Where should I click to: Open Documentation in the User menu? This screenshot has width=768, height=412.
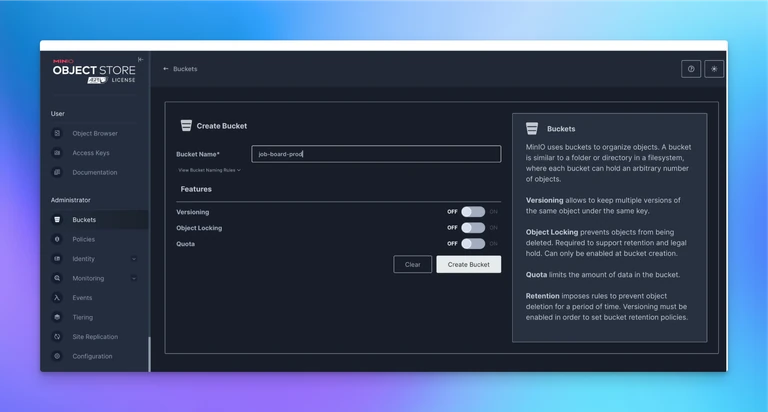click(x=94, y=172)
